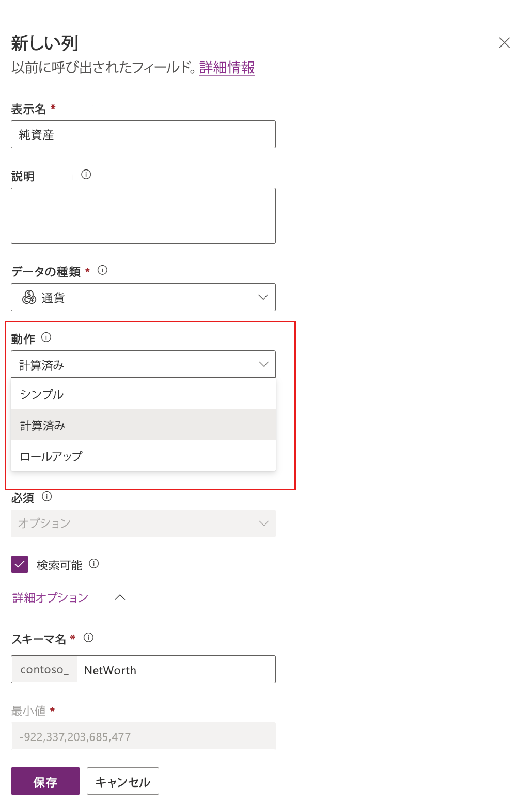The height and width of the screenshot is (802, 532).
Task: Enable searchable by clicking its checkbox
Action: [x=19, y=564]
